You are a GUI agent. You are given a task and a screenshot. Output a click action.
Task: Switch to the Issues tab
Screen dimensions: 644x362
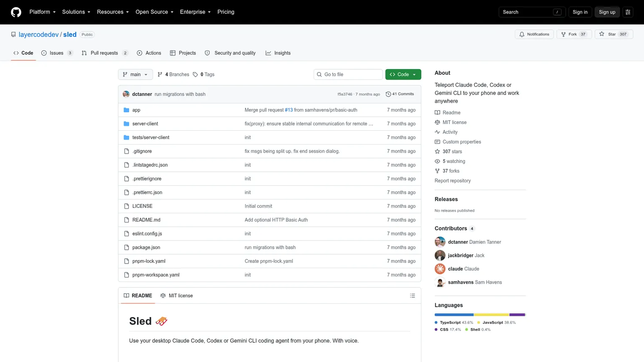click(x=57, y=53)
